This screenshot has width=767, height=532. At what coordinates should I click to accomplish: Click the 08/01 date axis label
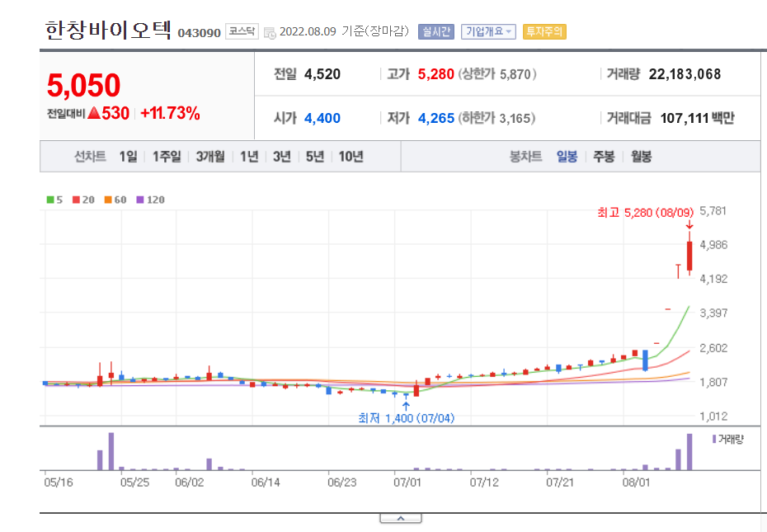tap(636, 483)
